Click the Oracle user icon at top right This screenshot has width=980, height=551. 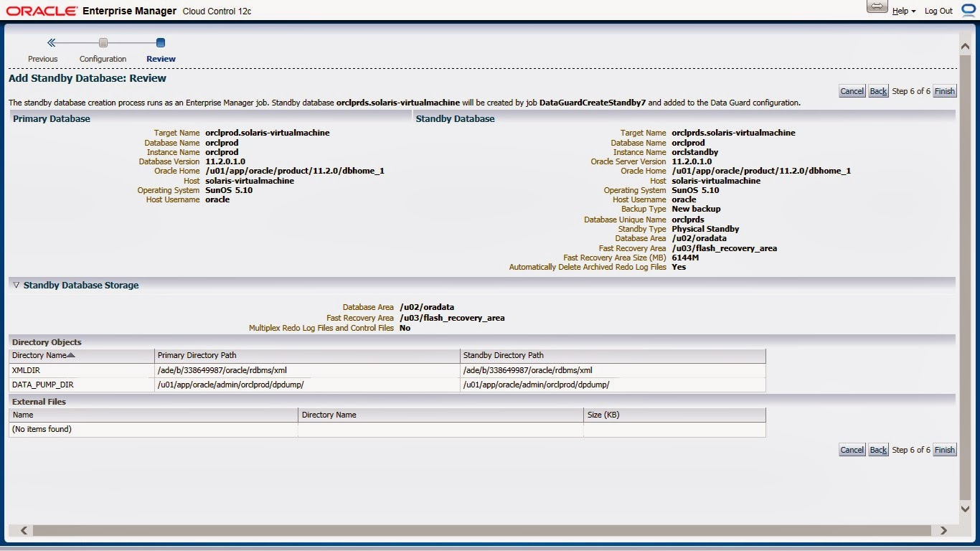tap(969, 9)
